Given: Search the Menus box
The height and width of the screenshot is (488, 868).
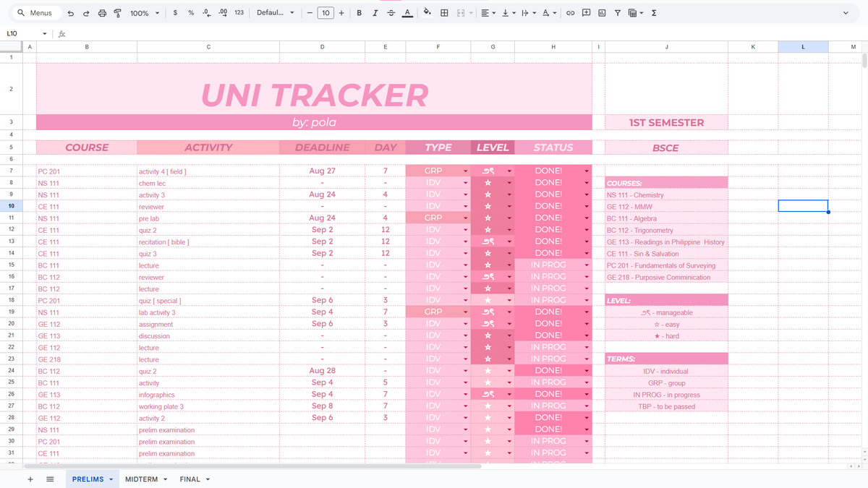Looking at the screenshot, I should tap(35, 13).
